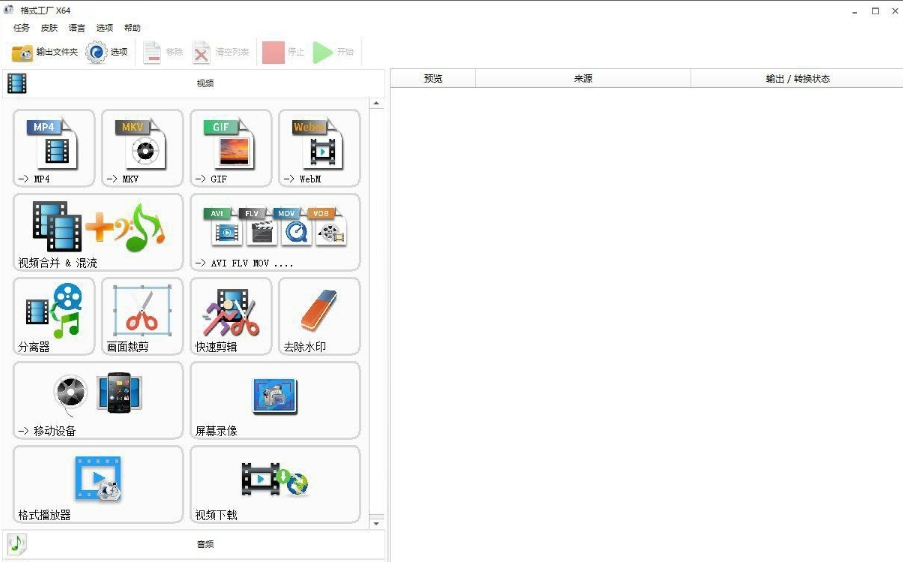Open the 输出文件夹 output folder
This screenshot has height=562, width=903.
[45, 52]
